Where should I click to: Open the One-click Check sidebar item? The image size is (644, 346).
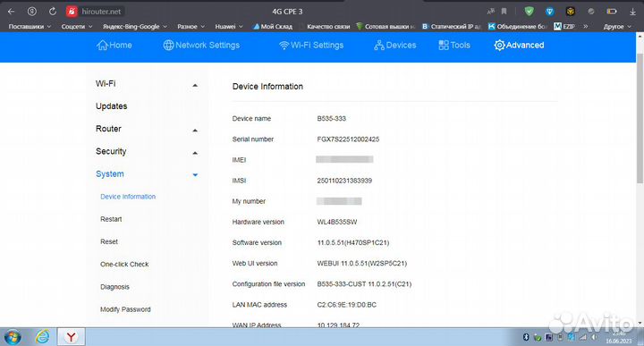124,265
